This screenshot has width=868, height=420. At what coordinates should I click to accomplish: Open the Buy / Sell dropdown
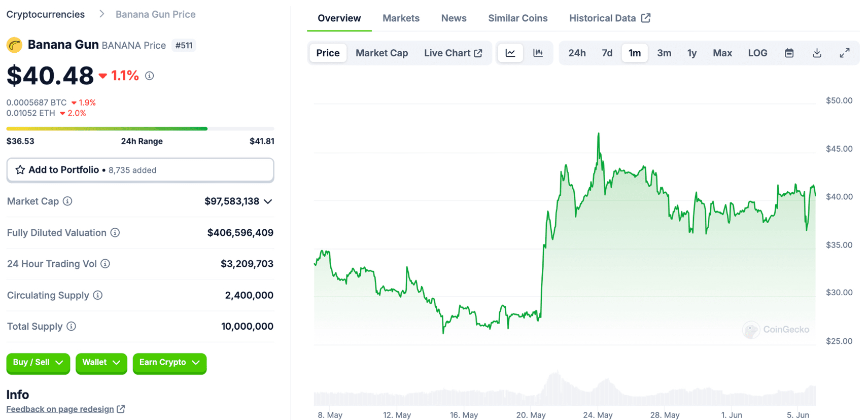point(38,363)
